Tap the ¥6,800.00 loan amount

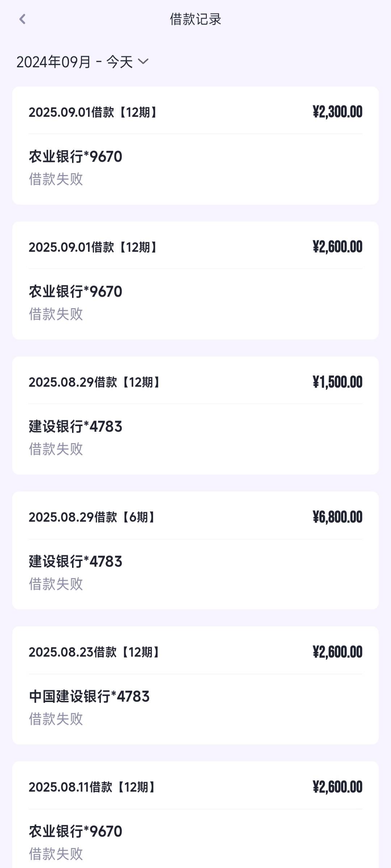click(337, 517)
